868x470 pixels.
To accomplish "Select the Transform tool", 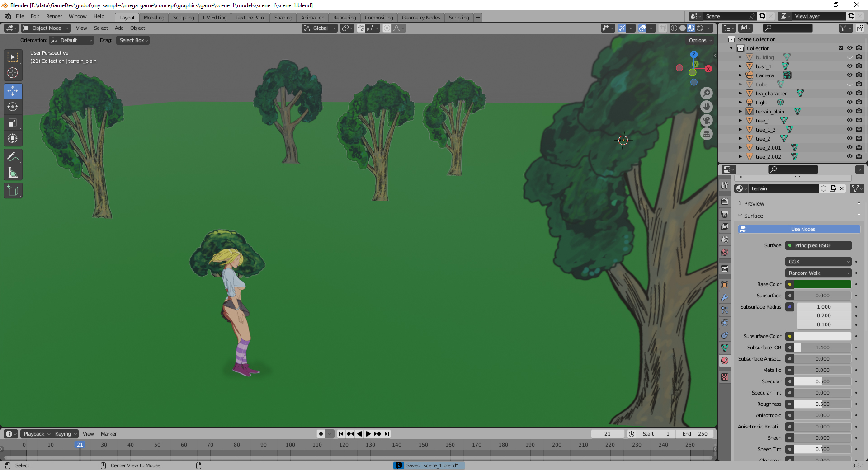I will pos(13,138).
